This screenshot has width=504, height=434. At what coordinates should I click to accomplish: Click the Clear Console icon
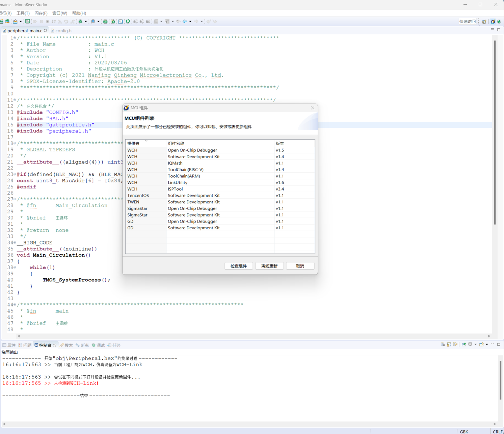[x=443, y=345]
